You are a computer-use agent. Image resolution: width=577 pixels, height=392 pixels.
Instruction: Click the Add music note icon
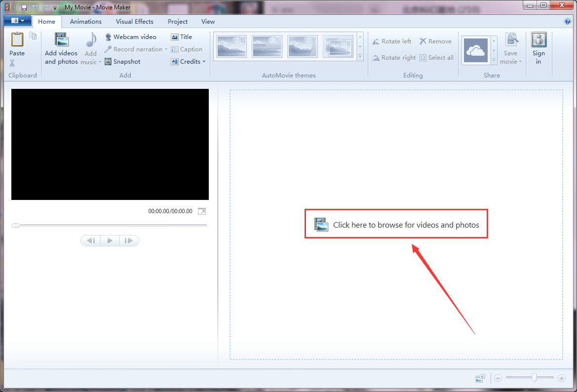[x=91, y=40]
